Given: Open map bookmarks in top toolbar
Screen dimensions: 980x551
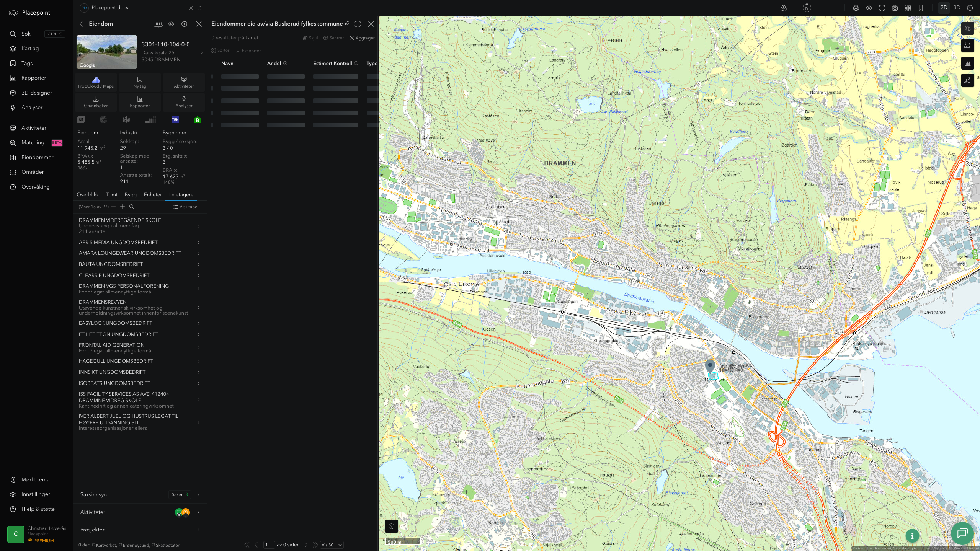Looking at the screenshot, I should 921,8.
